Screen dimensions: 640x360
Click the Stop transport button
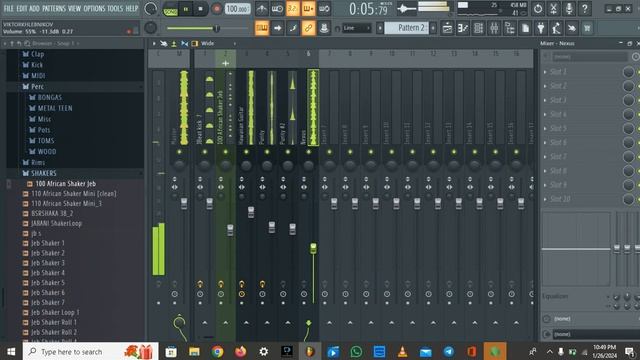click(200, 9)
